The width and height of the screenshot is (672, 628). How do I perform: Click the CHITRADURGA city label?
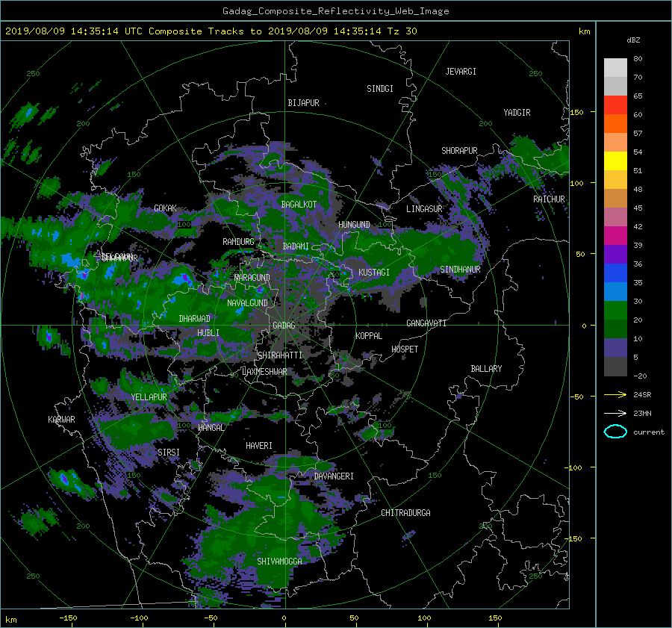click(406, 513)
